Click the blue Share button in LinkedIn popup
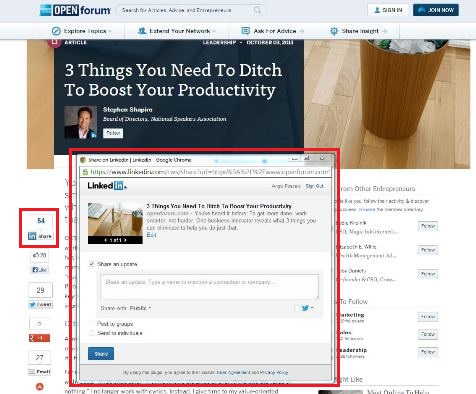Viewport: 476px width, 394px height. [x=101, y=354]
